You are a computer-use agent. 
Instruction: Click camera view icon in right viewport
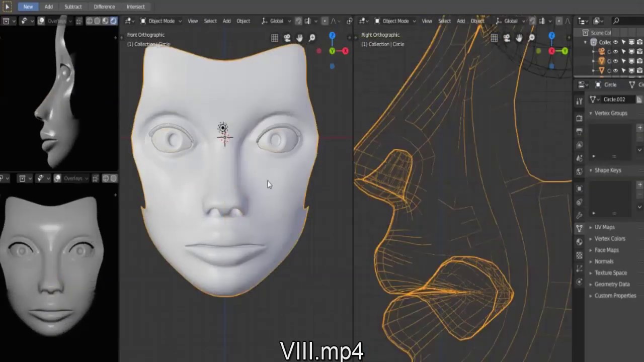click(x=507, y=38)
